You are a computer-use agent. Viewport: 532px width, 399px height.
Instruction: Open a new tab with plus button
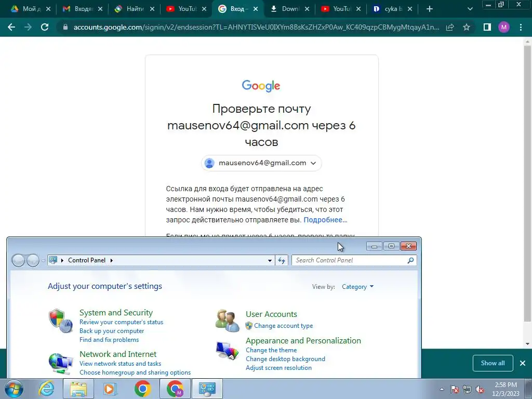tap(430, 9)
